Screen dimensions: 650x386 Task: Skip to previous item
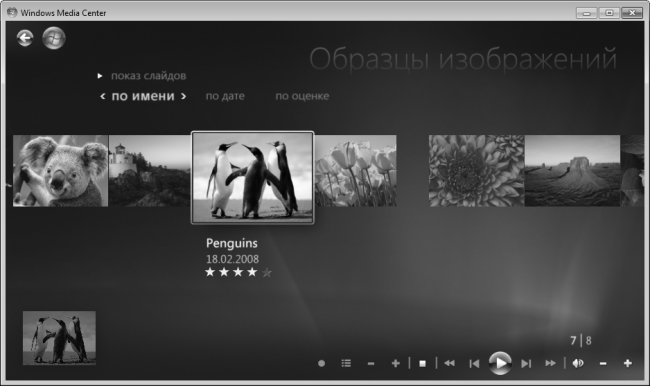(474, 364)
